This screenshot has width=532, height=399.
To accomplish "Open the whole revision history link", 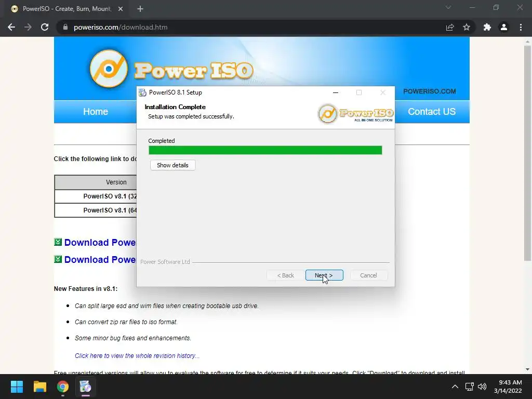I will tap(137, 355).
